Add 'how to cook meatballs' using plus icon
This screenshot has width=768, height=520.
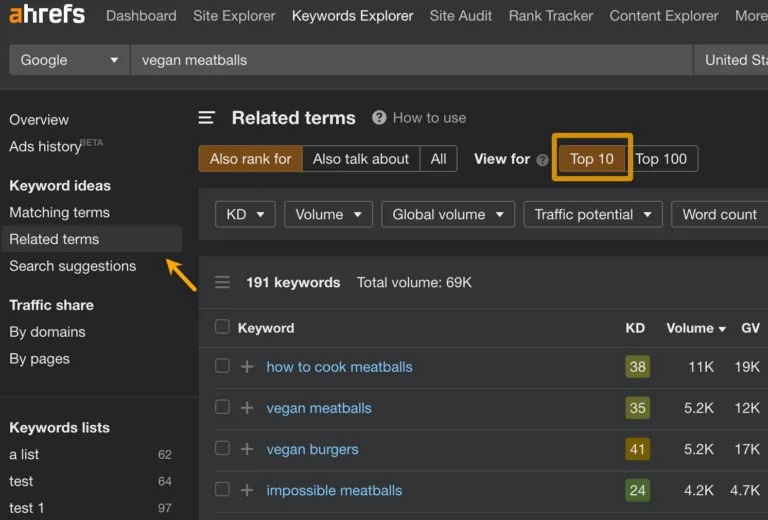(x=247, y=367)
